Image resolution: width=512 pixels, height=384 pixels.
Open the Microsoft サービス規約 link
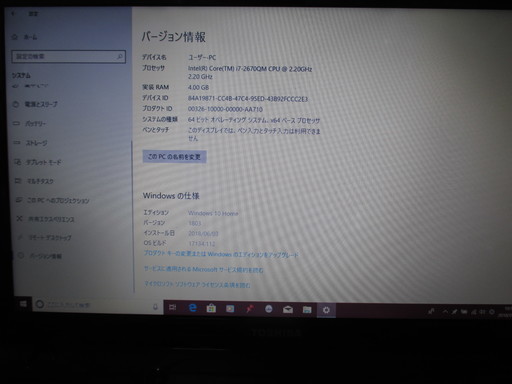click(x=204, y=269)
